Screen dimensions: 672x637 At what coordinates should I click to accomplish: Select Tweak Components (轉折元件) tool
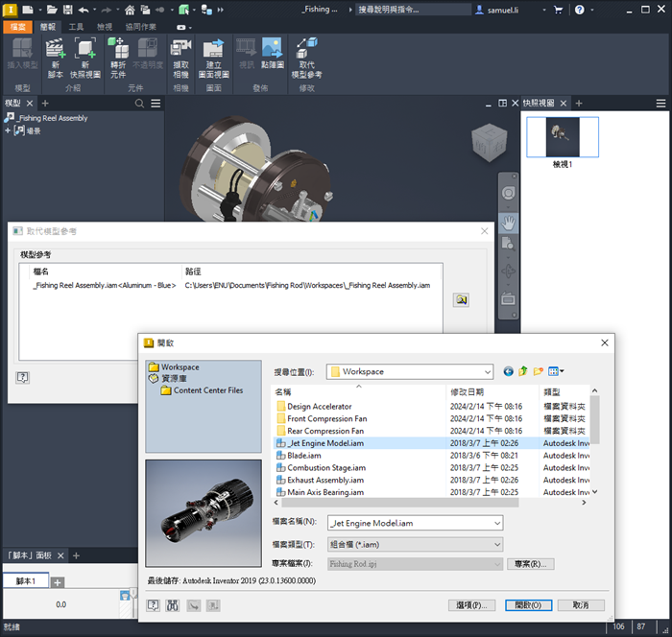(x=118, y=58)
